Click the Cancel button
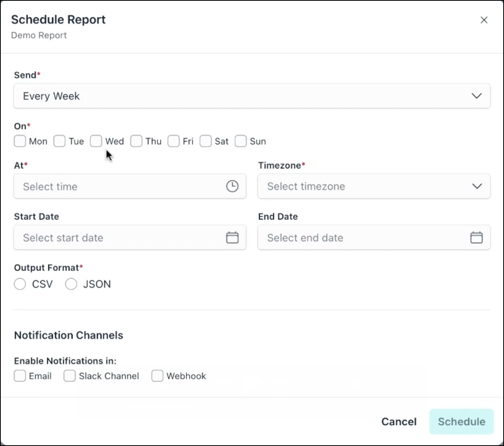The image size is (504, 446). coord(399,422)
